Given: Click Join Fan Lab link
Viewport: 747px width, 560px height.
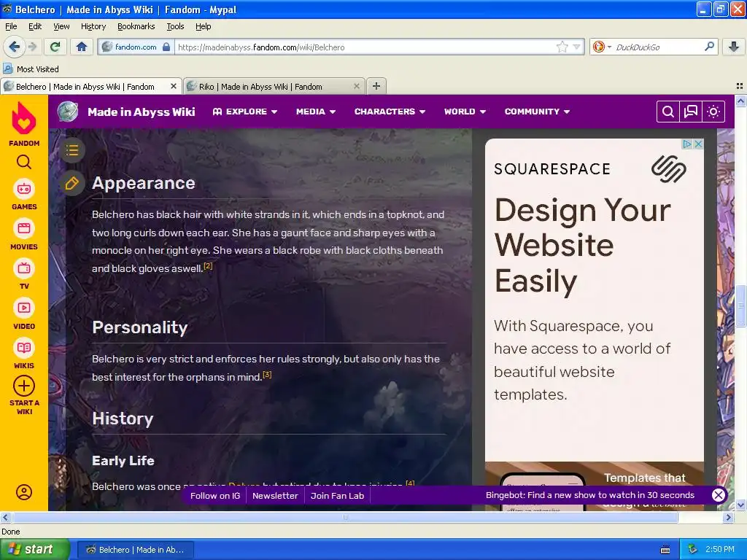Looking at the screenshot, I should click(x=337, y=496).
